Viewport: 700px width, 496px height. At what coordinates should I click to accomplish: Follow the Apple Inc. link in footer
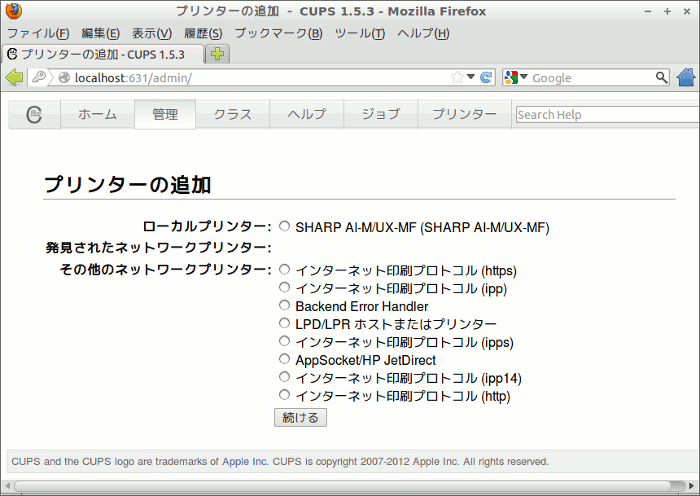(x=245, y=462)
